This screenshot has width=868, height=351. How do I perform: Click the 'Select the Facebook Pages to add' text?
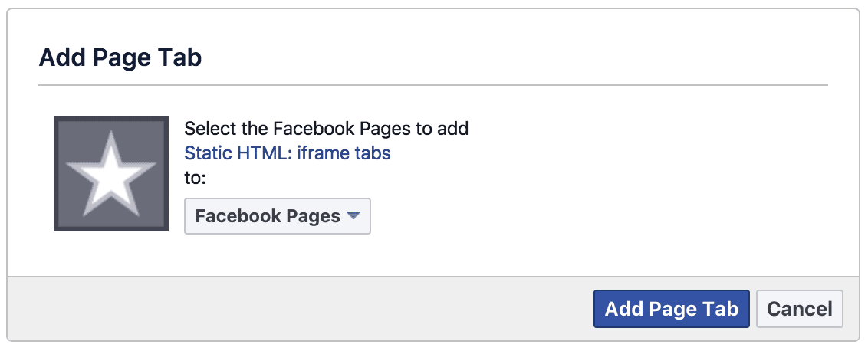point(326,129)
